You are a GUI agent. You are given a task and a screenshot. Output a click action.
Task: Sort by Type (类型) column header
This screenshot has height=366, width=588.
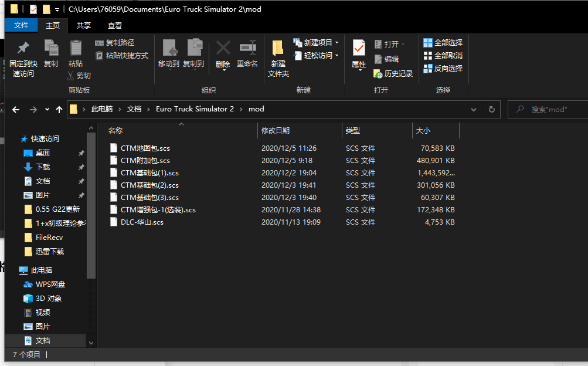[352, 130]
